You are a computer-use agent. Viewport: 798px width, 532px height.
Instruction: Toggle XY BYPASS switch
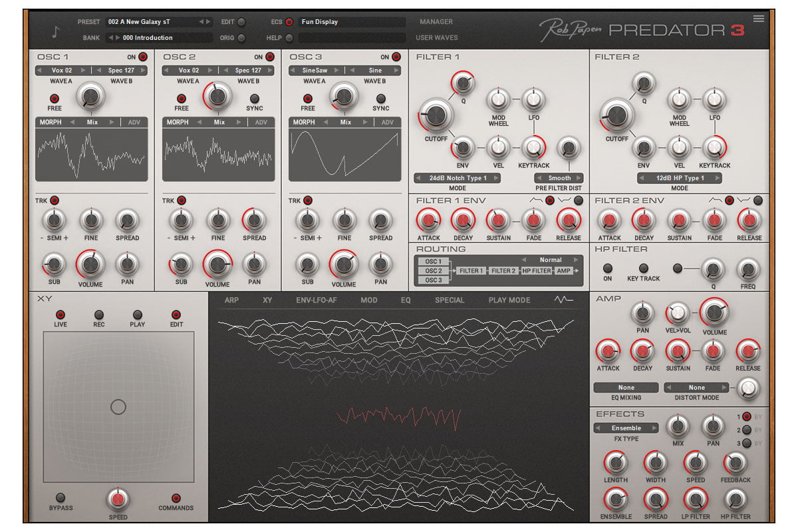pos(61,498)
